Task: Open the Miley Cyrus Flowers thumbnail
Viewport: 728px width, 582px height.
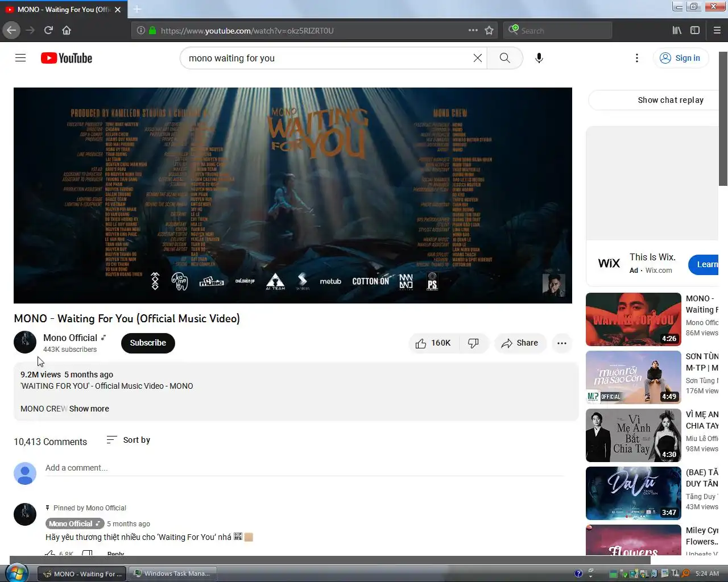Action: tap(634, 540)
